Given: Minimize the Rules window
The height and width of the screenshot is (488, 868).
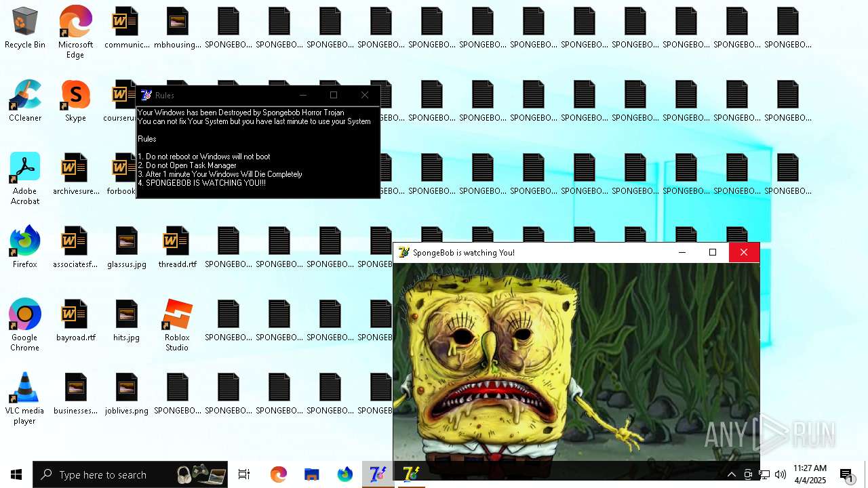Looking at the screenshot, I should (303, 95).
